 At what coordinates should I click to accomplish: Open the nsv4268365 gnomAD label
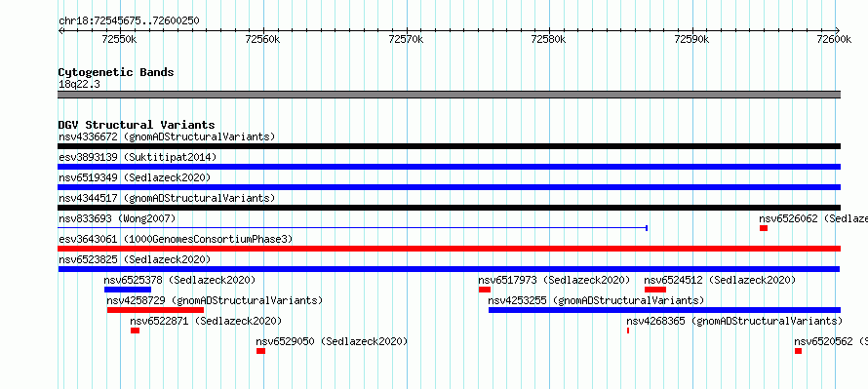click(734, 321)
